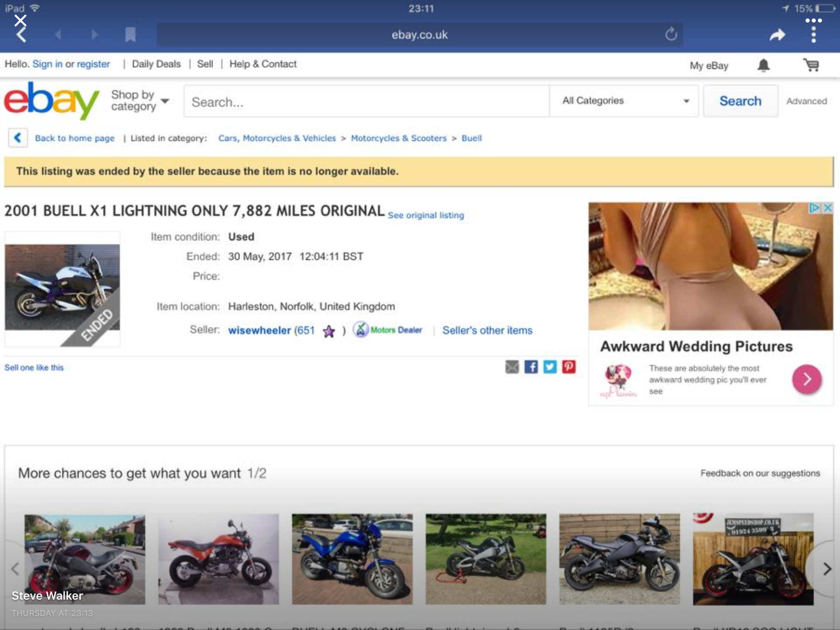Open Help & Contact menu item
This screenshot has height=630, width=840.
pos(263,64)
